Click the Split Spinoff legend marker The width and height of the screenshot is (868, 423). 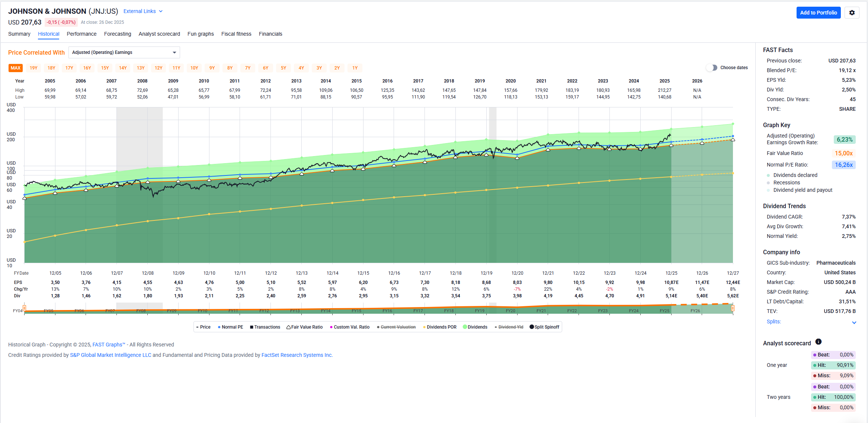click(x=532, y=327)
